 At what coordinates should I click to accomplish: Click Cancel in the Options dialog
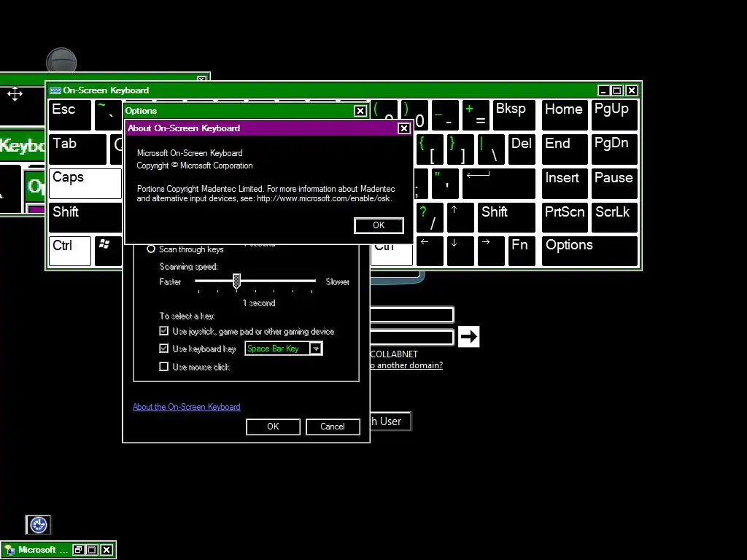333,427
